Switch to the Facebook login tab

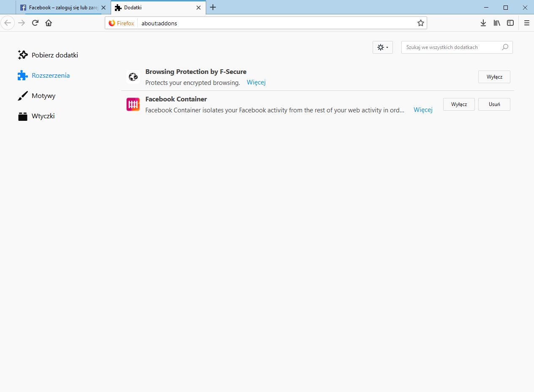tap(63, 8)
